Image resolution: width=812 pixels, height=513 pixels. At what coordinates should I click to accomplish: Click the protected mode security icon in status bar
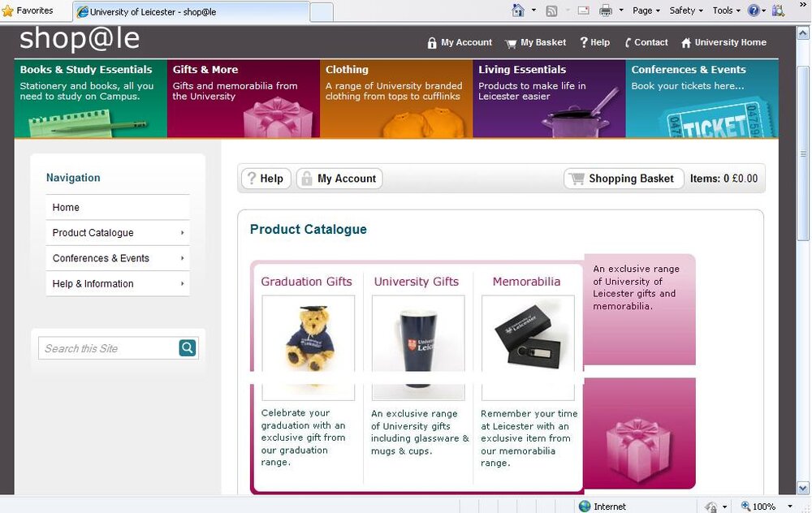click(711, 507)
